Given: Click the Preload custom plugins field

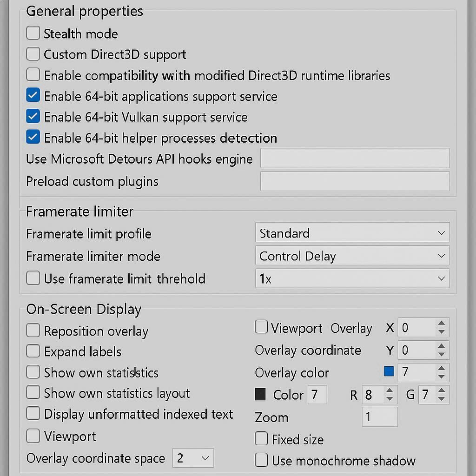Looking at the screenshot, I should (x=355, y=181).
